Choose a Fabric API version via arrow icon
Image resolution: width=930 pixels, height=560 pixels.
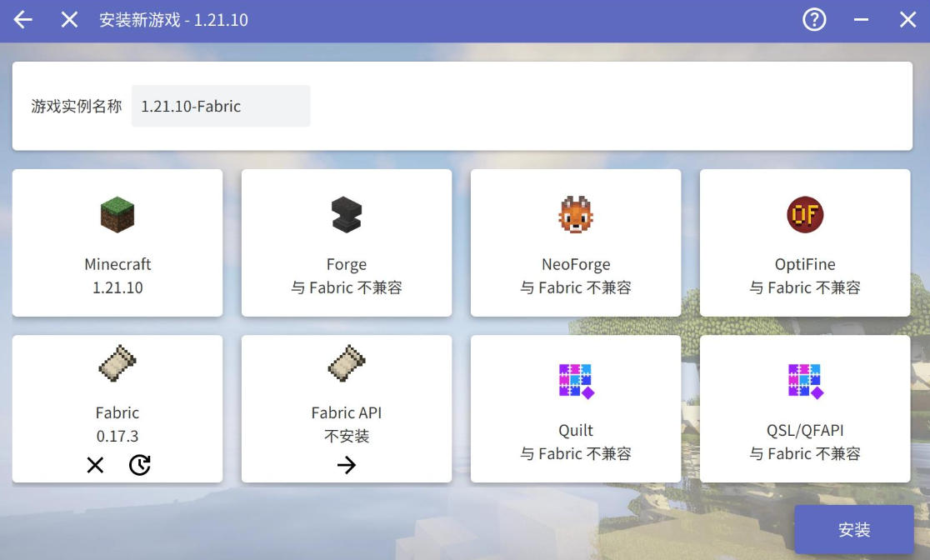pos(347,465)
